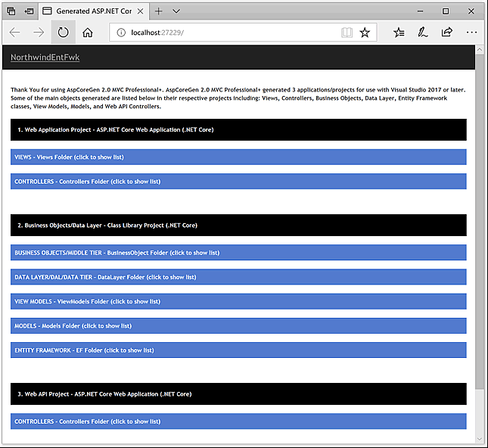Refresh the current page
The height and width of the screenshot is (448, 488).
tap(64, 32)
